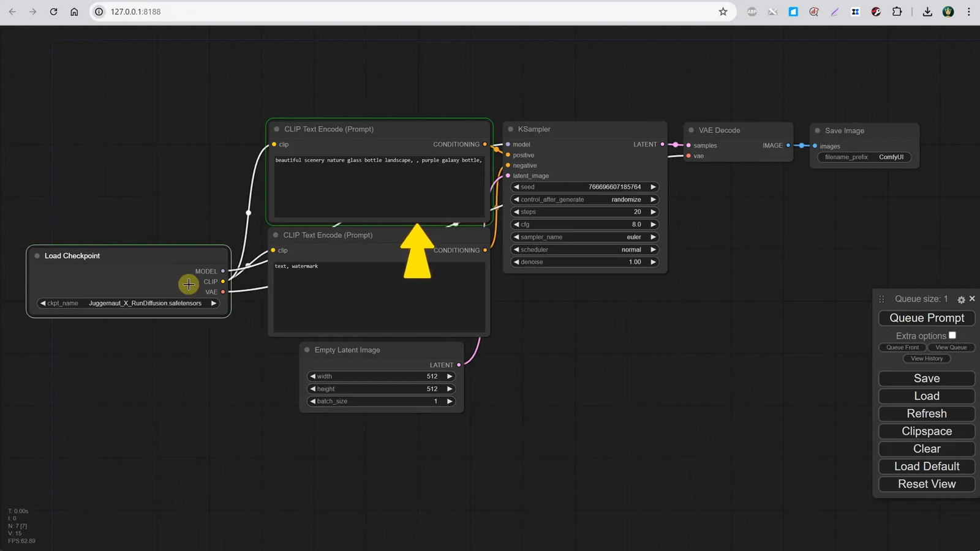Collapse the KSampler node via its title dot
The width and height of the screenshot is (980, 551).
(510, 129)
